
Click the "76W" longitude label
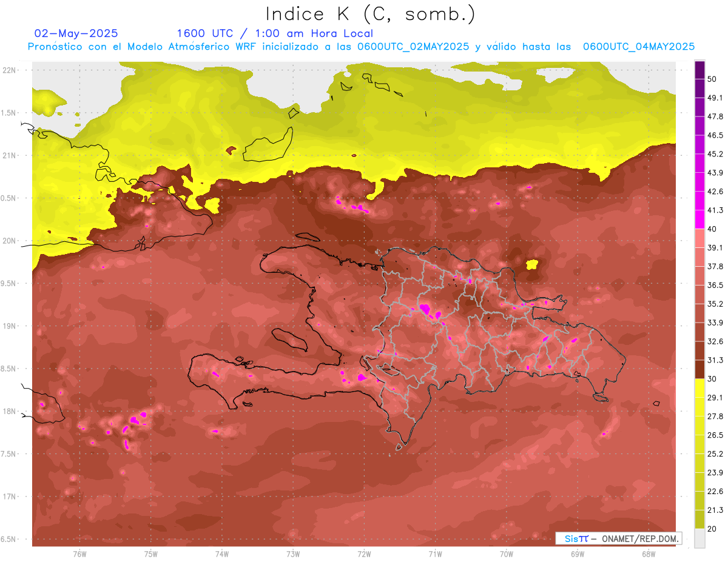click(x=79, y=554)
